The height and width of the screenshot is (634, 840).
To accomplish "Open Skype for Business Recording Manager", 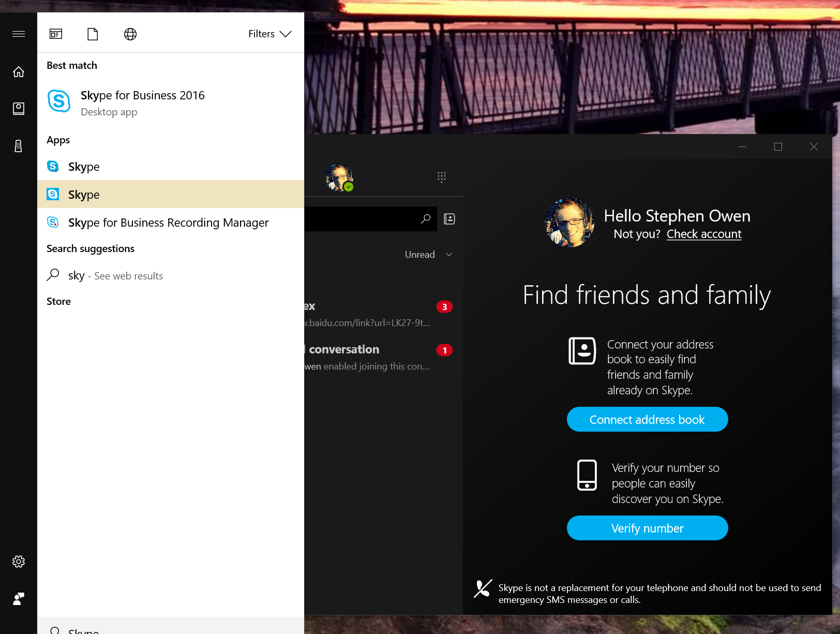I will (171, 222).
